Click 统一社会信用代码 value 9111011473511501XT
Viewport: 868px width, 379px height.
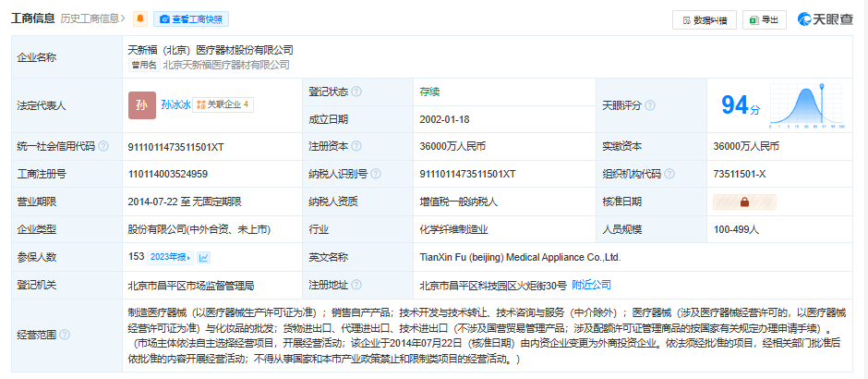tap(175, 147)
